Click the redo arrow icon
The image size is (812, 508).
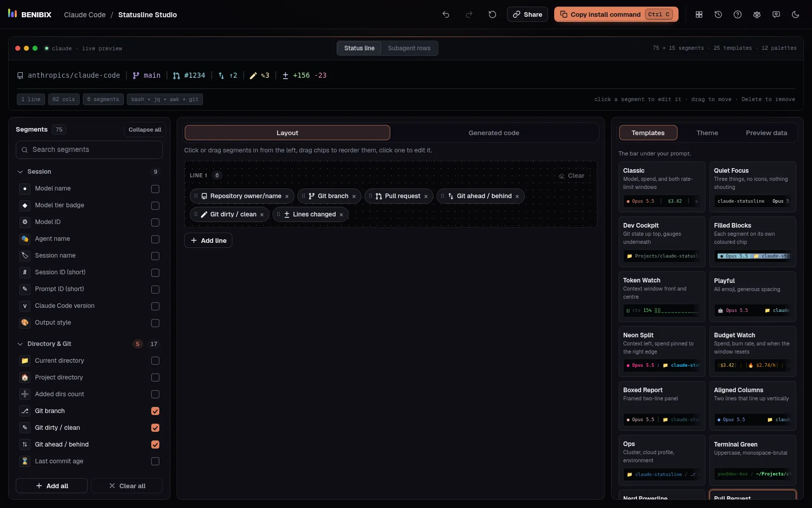pyautogui.click(x=469, y=15)
